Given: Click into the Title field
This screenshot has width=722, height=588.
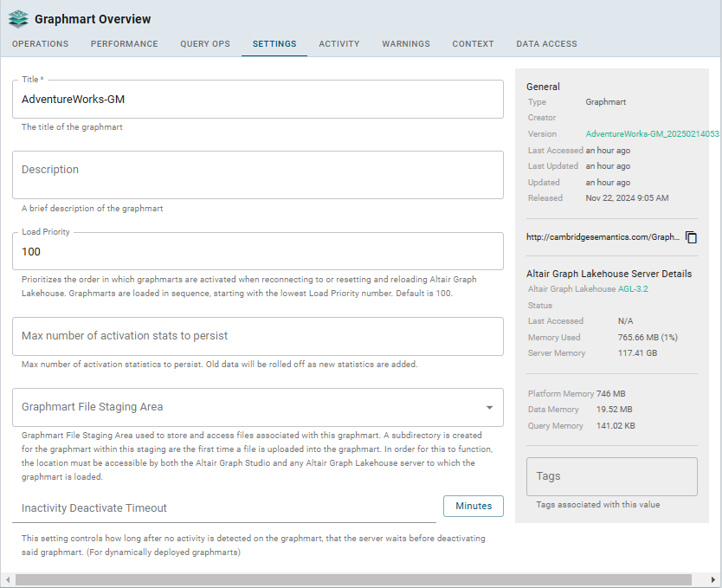Looking at the screenshot, I should (257, 100).
